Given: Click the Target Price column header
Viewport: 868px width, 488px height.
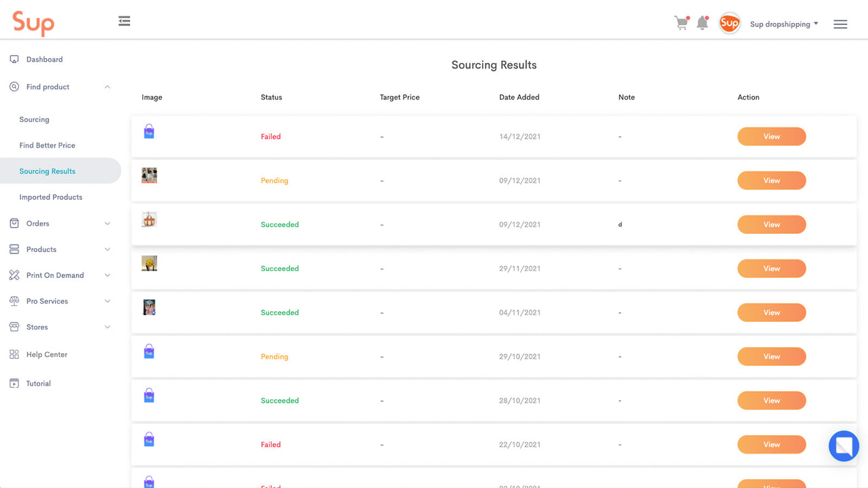Looking at the screenshot, I should pos(399,98).
